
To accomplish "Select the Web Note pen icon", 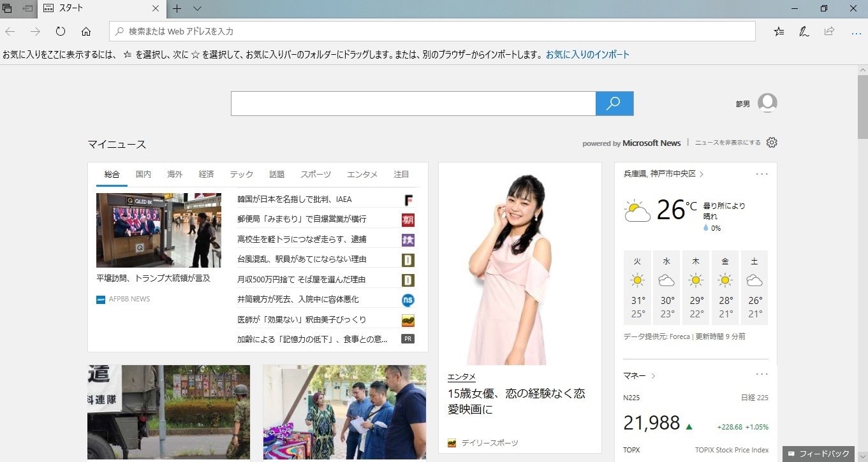I will tap(804, 31).
